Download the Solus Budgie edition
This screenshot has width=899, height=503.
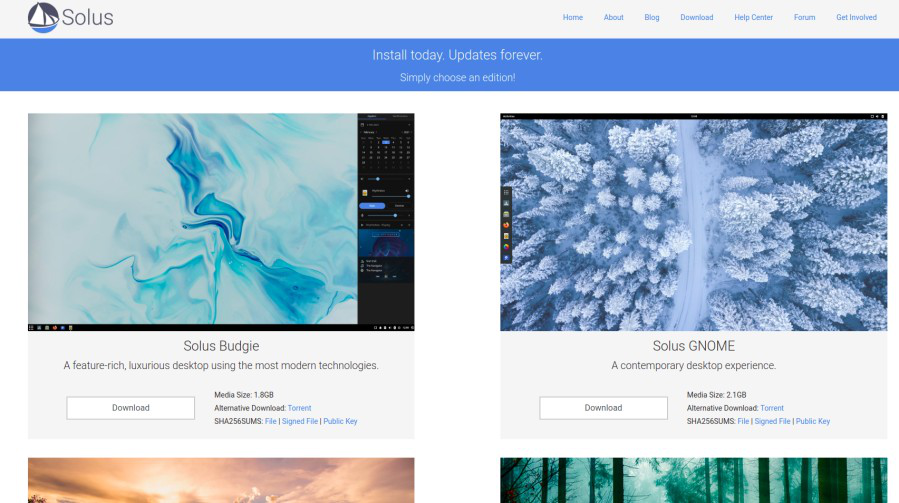pos(131,408)
